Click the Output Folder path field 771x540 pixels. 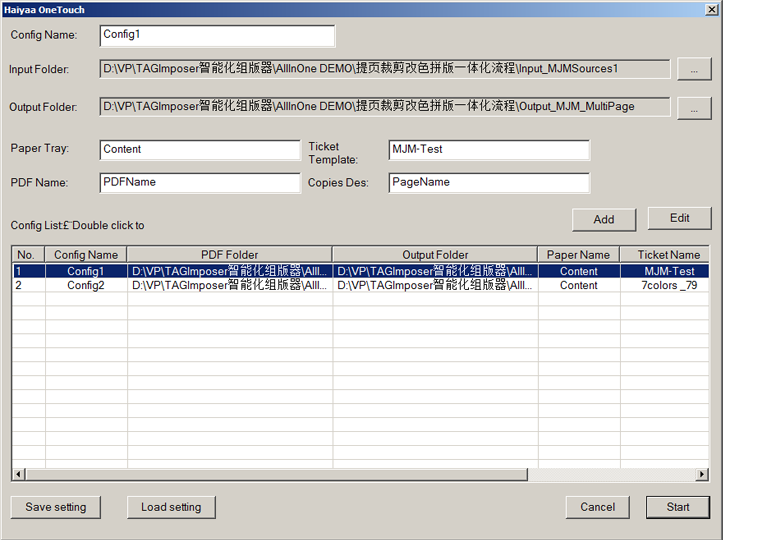385,107
